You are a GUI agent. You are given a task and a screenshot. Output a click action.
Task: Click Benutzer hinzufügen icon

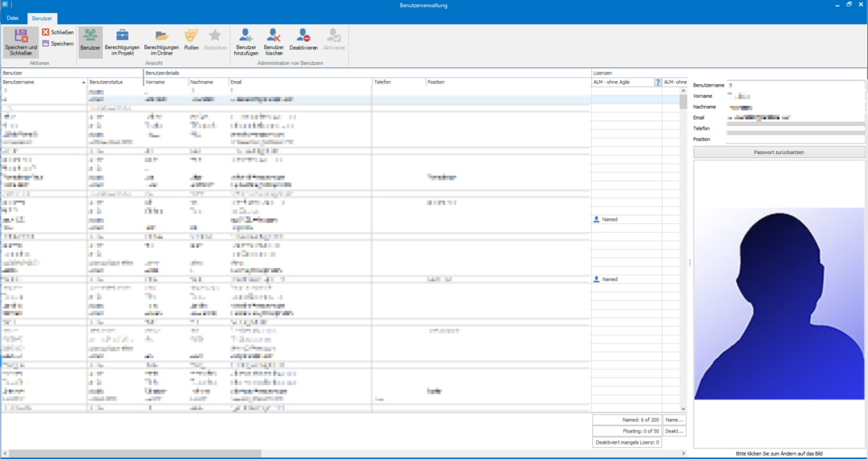tap(245, 36)
